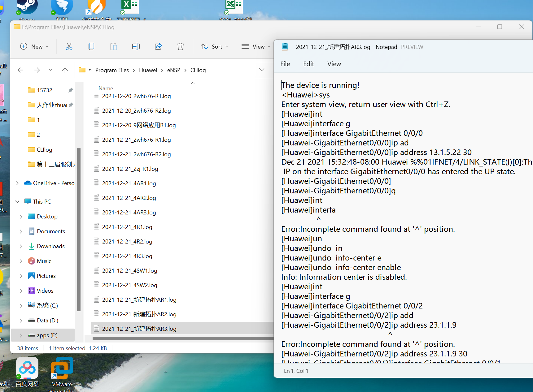
Task: Click the horizontal scrollbar in file list
Action: coord(180,338)
